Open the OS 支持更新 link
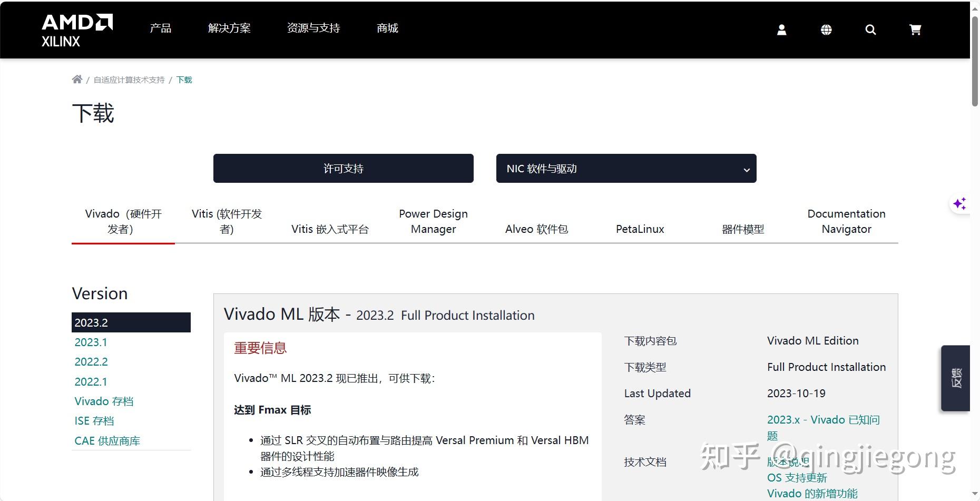Image resolution: width=980 pixels, height=501 pixels. (x=797, y=477)
